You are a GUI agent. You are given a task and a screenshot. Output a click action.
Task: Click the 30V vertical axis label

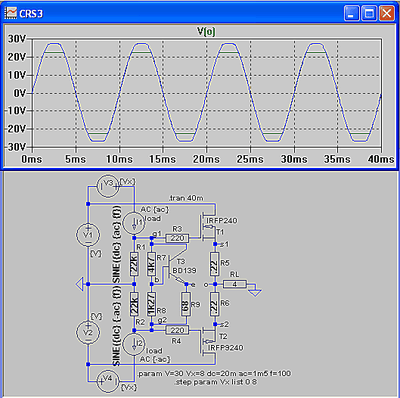[x=17, y=39]
